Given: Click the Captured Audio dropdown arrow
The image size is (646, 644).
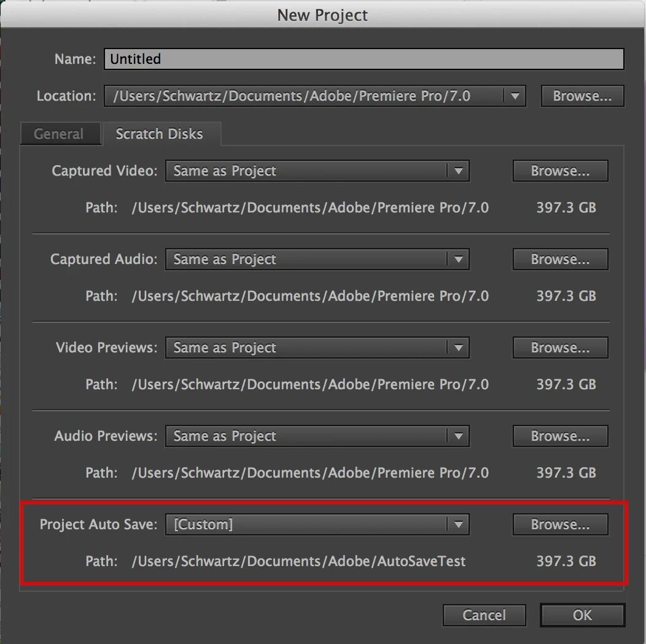Looking at the screenshot, I should click(458, 260).
